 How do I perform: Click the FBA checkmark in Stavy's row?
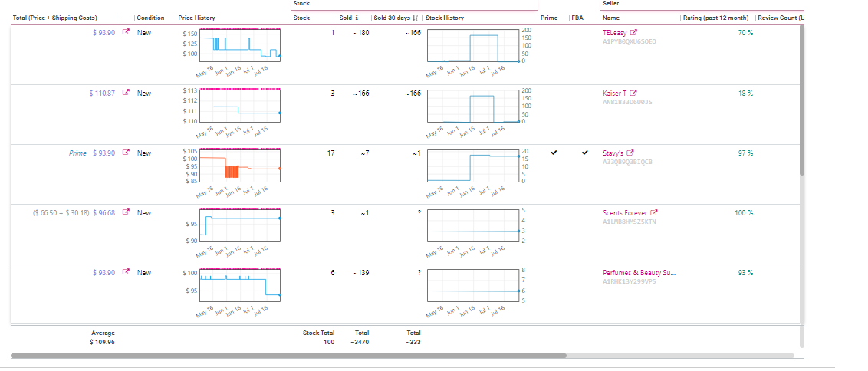click(x=584, y=153)
